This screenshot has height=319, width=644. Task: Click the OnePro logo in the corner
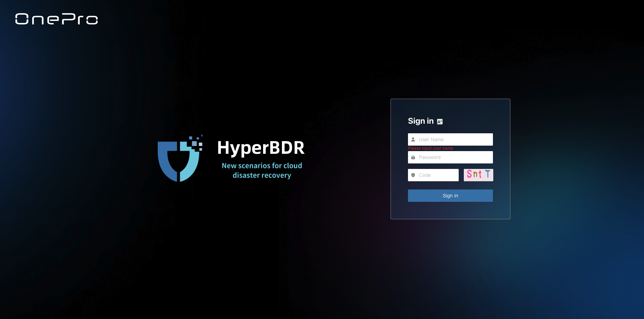57,19
